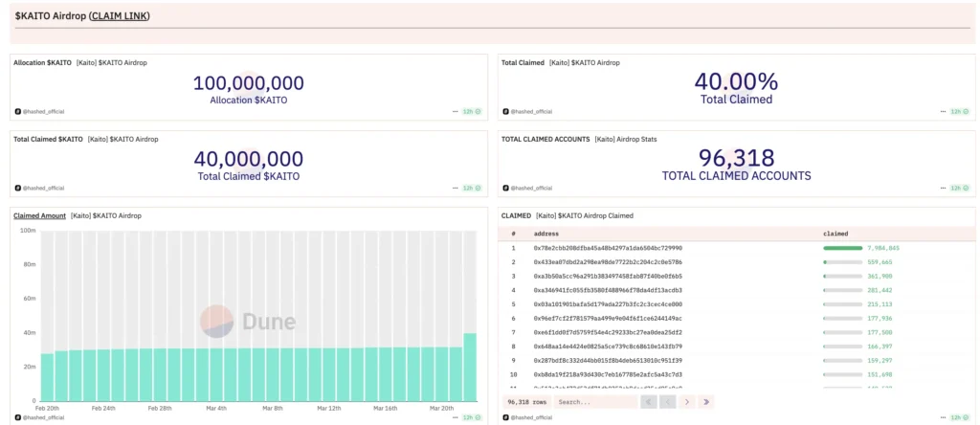Image resolution: width=980 pixels, height=425 pixels.
Task: Click 12h refresh badge on Total Claimed Accounts
Action: (959, 189)
